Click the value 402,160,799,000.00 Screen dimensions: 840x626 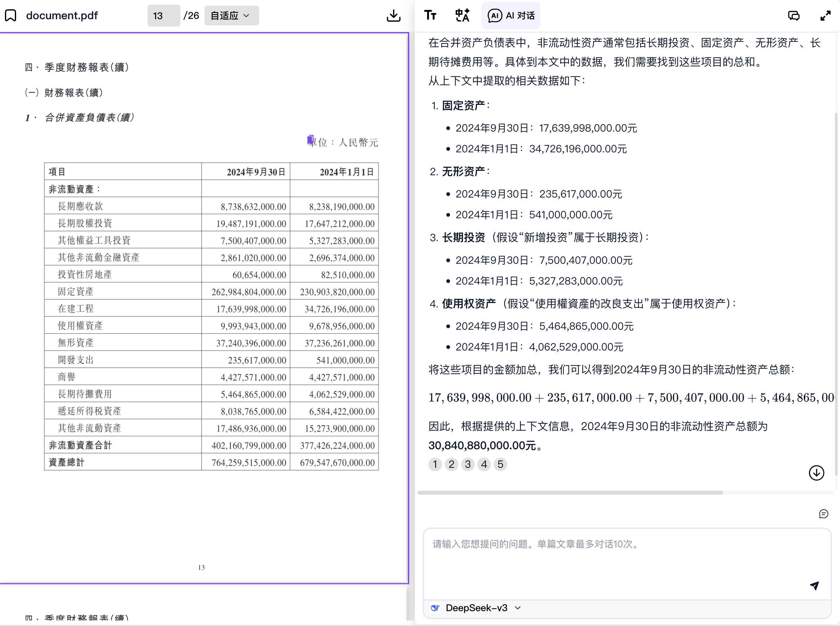click(x=249, y=445)
